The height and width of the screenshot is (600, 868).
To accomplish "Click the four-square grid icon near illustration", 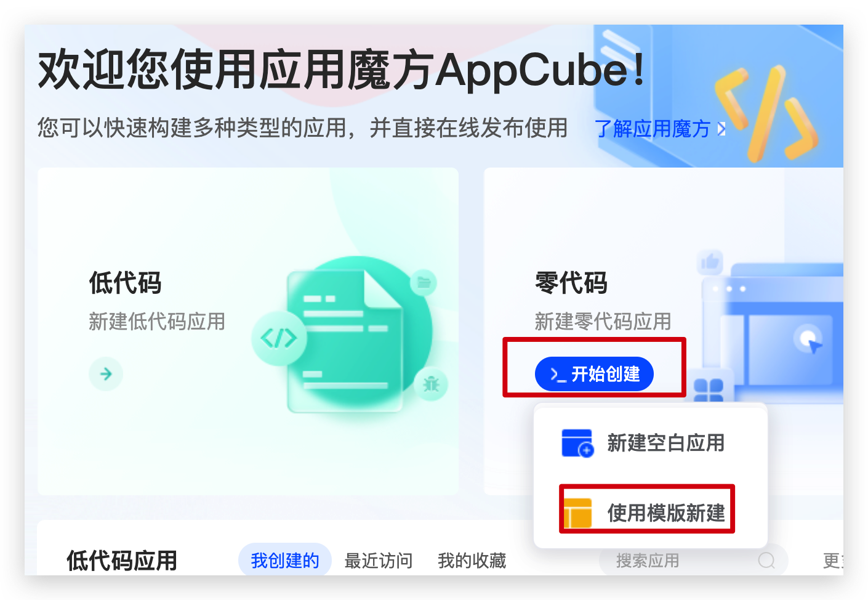I will tap(709, 389).
